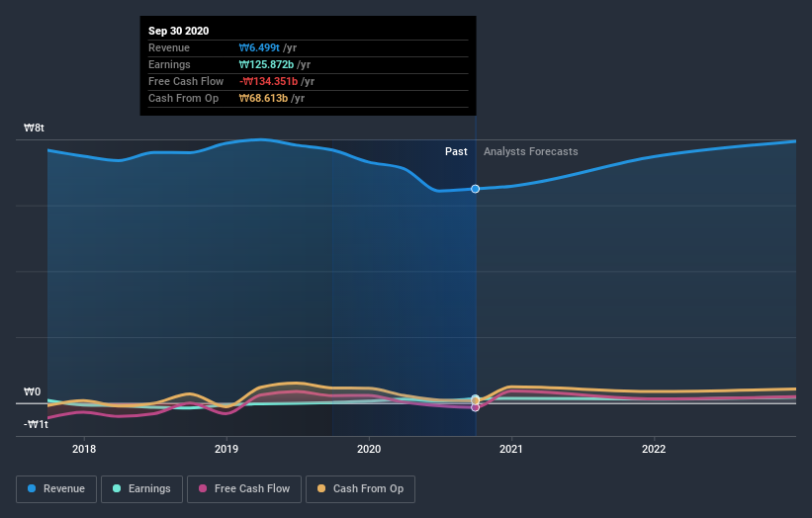Click the 2019 x-axis label
Screen dimensions: 812x518
[x=226, y=449]
